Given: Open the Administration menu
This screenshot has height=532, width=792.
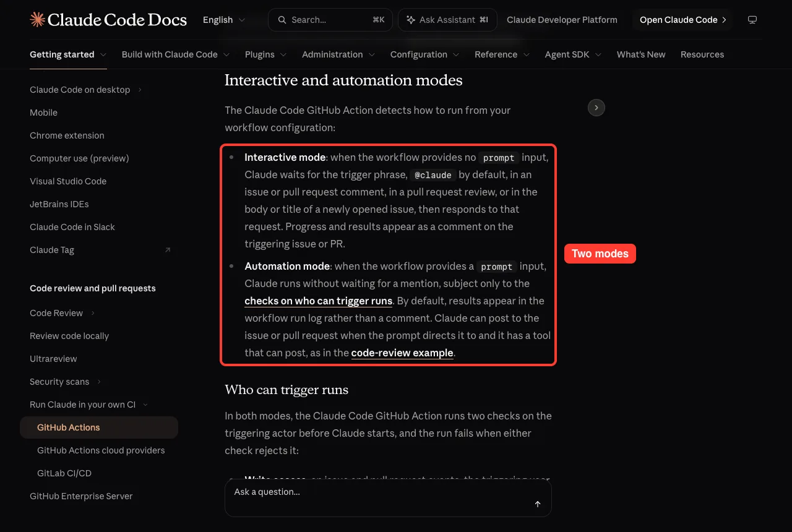Looking at the screenshot, I should point(338,54).
